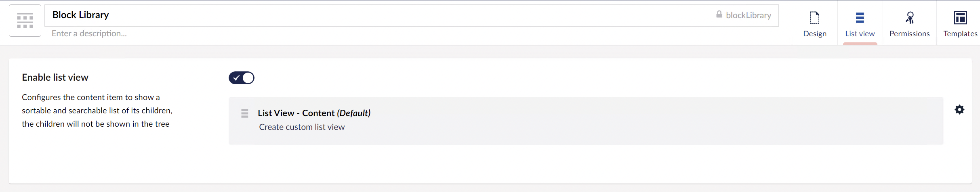Select the Design page icon
Viewport: 980px width, 192px height.
pos(815,18)
